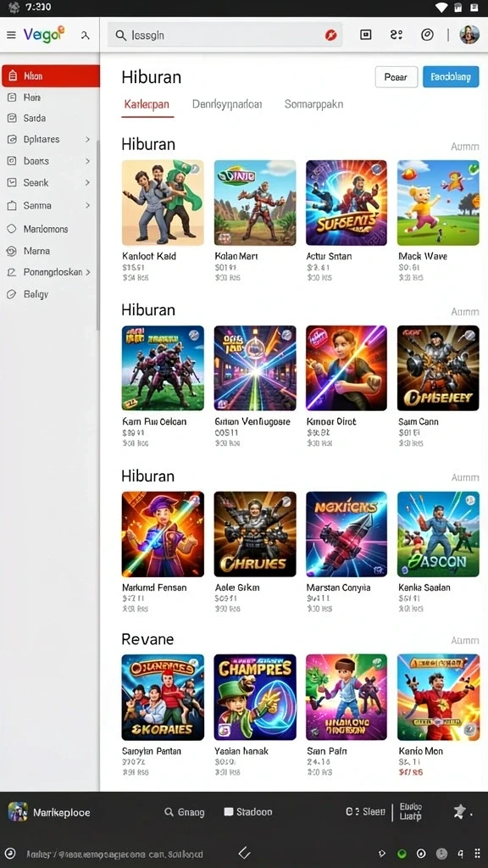
Task: Switch to the Somarppakn tab
Action: (313, 104)
